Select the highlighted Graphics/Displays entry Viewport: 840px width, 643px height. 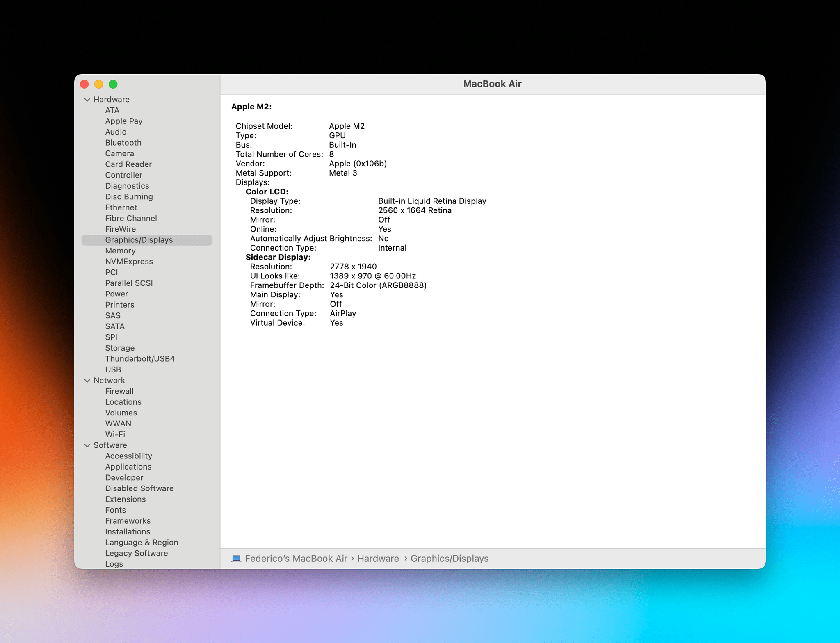pos(147,240)
